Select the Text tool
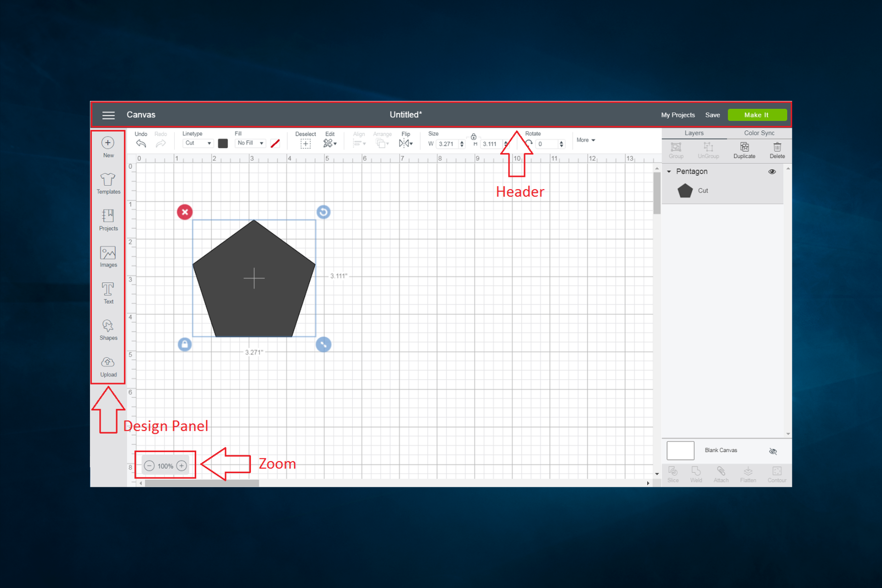 (108, 292)
